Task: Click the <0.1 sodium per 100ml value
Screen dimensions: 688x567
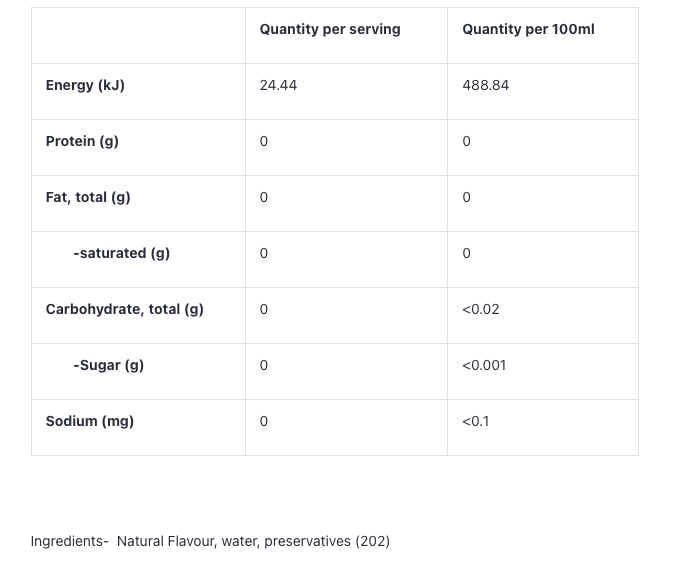Action: 475,421
